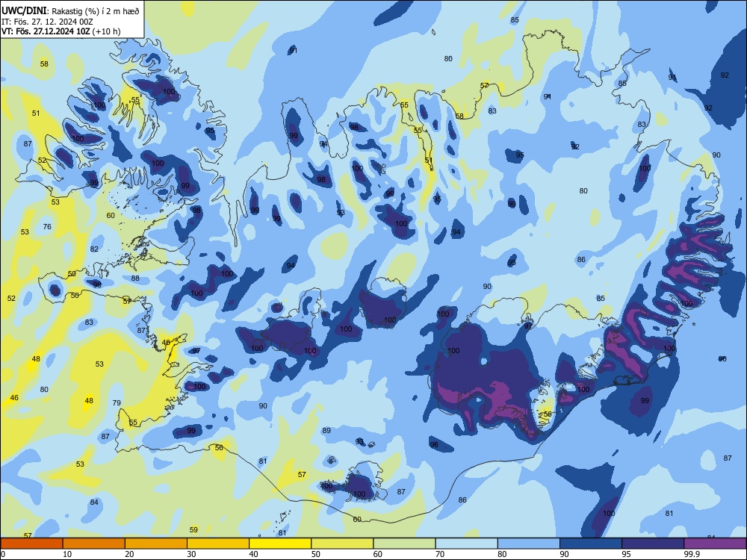
Task: Click the indigo 95–99.9 legend swatch
Action: point(653,544)
